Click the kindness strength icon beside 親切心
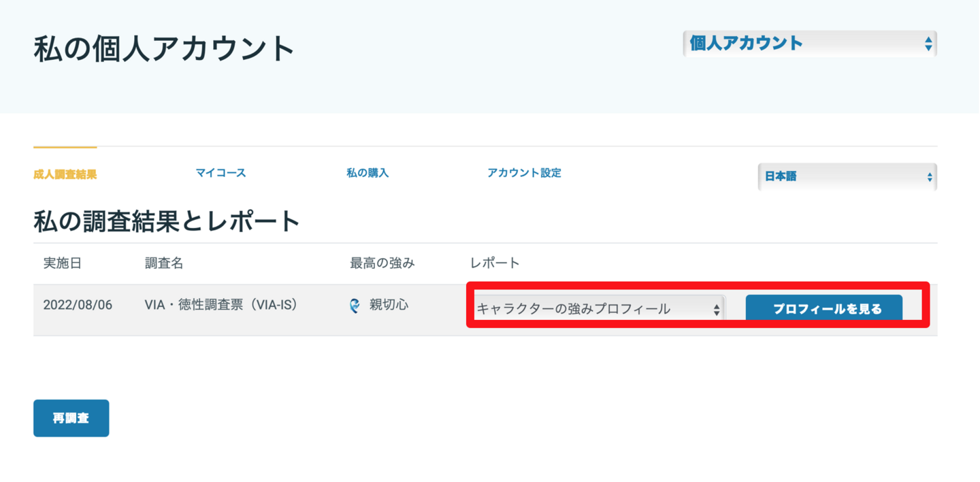The image size is (980, 482). click(x=355, y=306)
